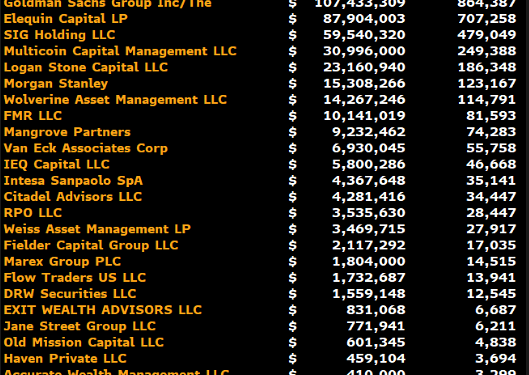
Task: Click the value 87,904,003
Action: pyautogui.click(x=364, y=19)
